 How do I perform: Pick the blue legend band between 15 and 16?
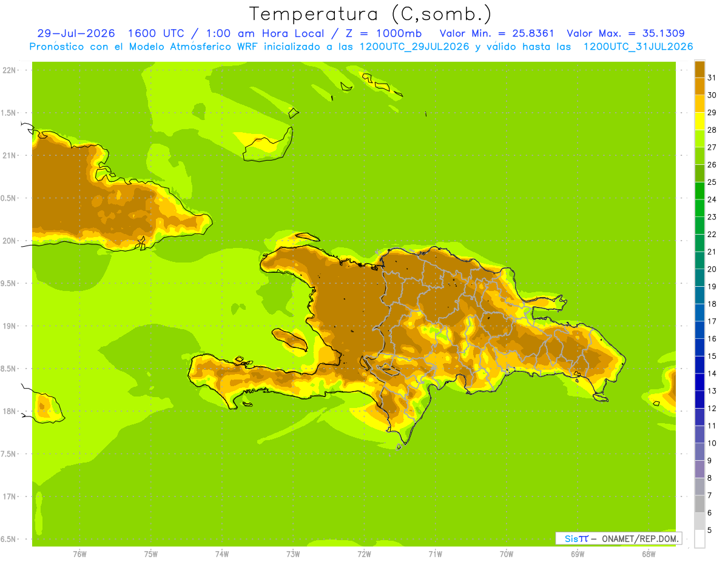tap(699, 347)
